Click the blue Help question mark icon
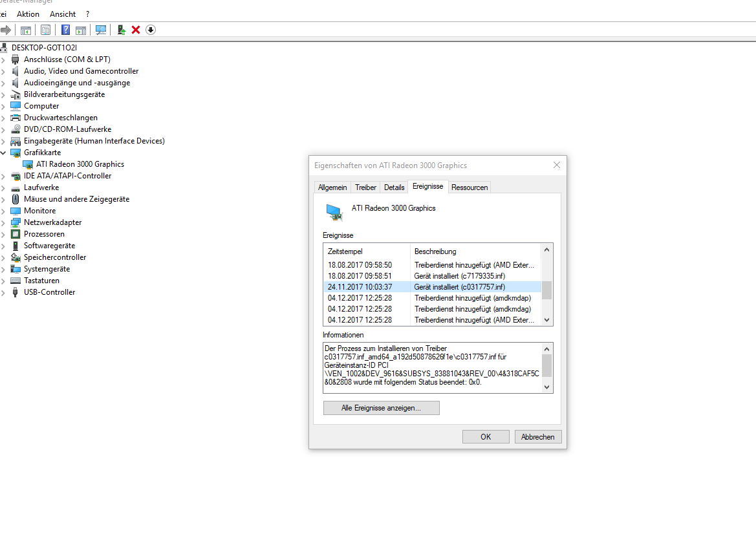The height and width of the screenshot is (534, 756). 65,30
